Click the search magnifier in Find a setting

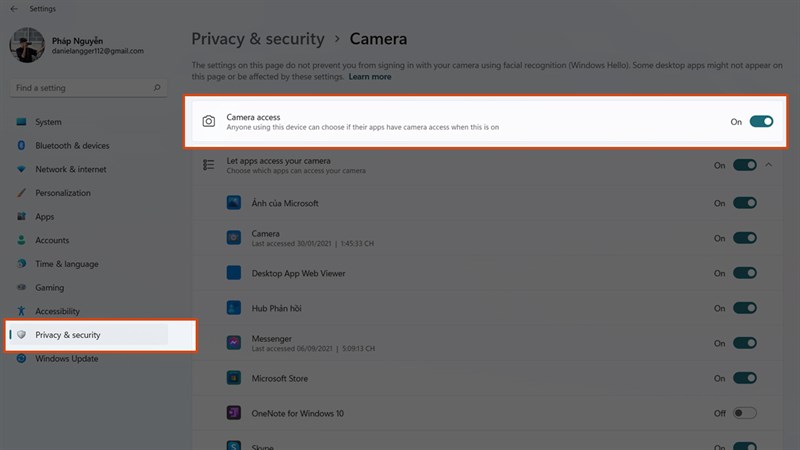point(157,88)
